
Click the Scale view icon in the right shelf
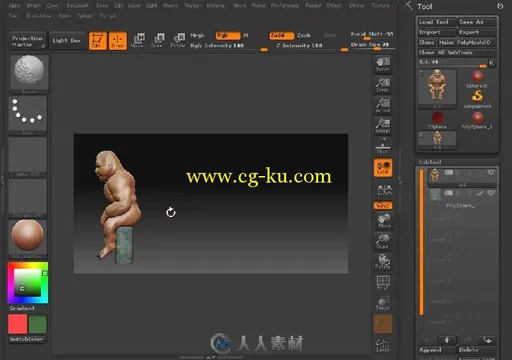(383, 241)
